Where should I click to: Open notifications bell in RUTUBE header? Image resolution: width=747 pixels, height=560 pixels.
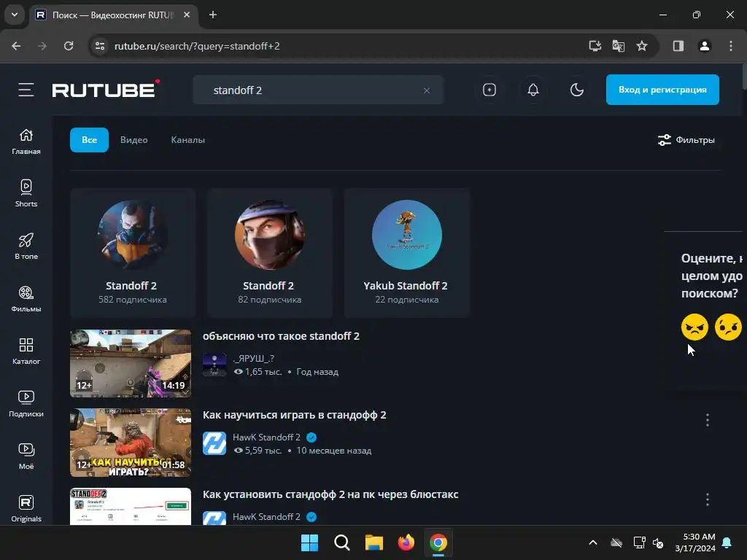(533, 90)
